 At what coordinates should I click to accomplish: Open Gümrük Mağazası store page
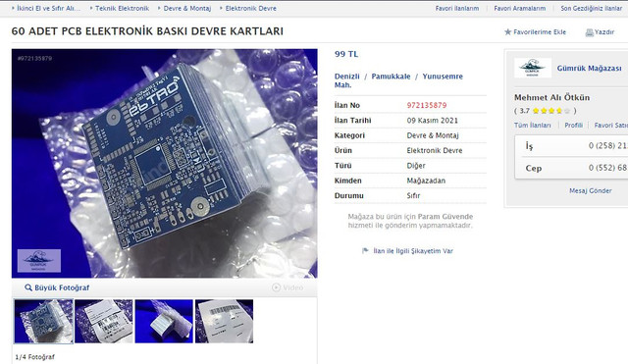[589, 69]
